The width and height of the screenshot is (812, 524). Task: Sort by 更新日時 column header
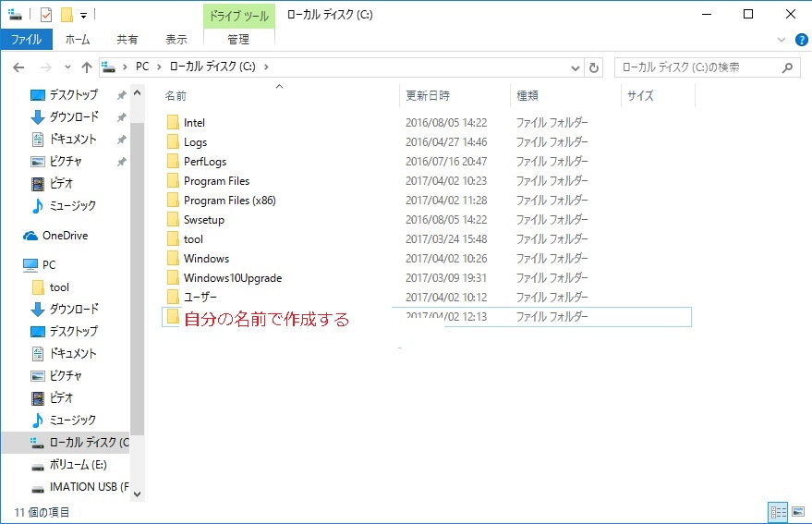point(428,95)
